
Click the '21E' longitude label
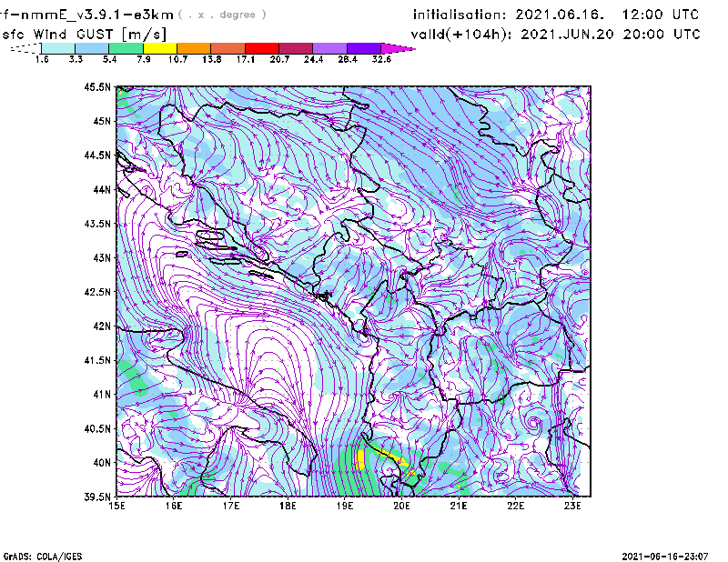point(459,506)
